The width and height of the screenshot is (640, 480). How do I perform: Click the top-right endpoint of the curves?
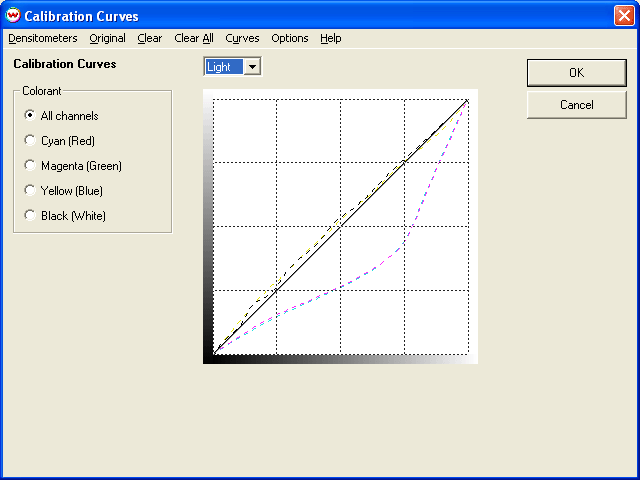coord(468,99)
